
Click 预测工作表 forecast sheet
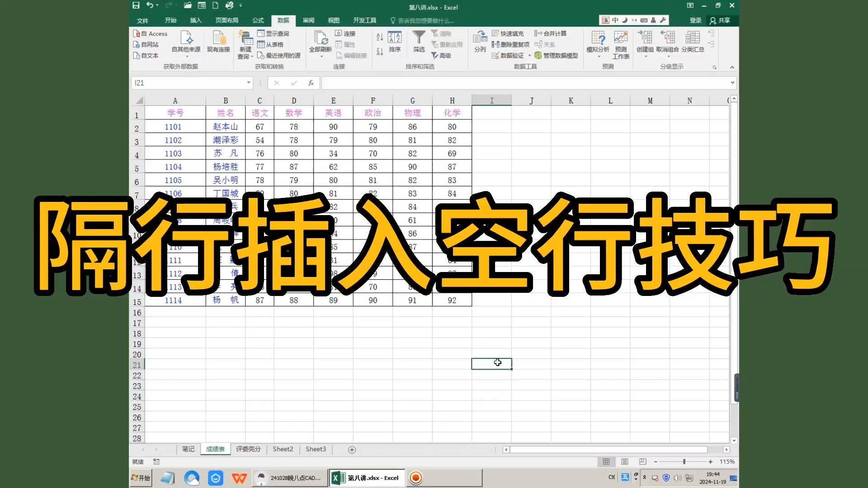(x=621, y=45)
